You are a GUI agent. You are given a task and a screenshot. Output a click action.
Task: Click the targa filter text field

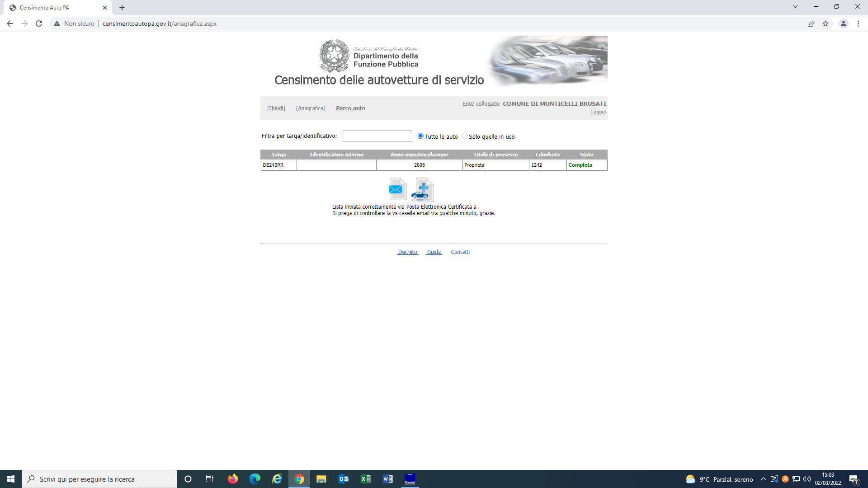pyautogui.click(x=377, y=136)
